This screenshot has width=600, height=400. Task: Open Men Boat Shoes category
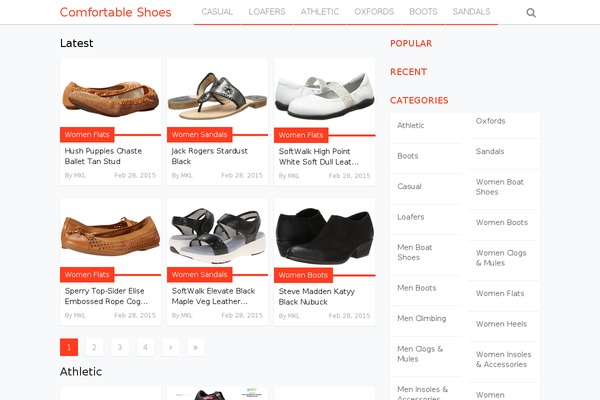(x=414, y=252)
